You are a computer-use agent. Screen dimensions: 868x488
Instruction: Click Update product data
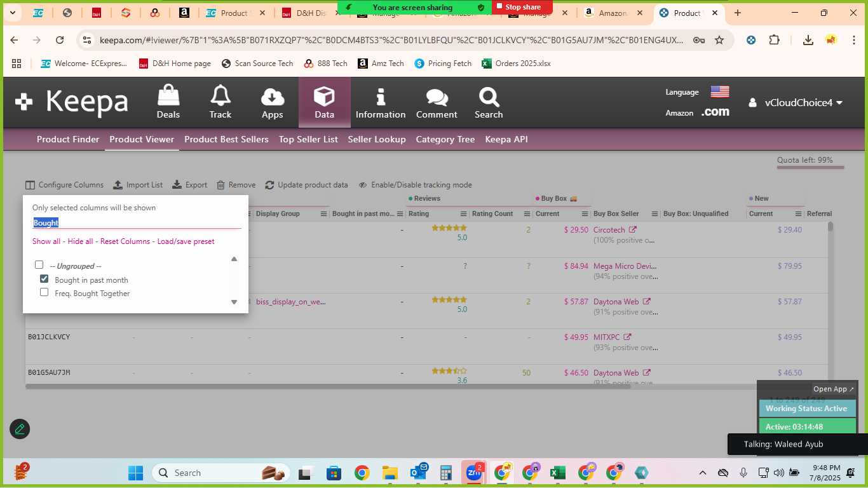(306, 185)
